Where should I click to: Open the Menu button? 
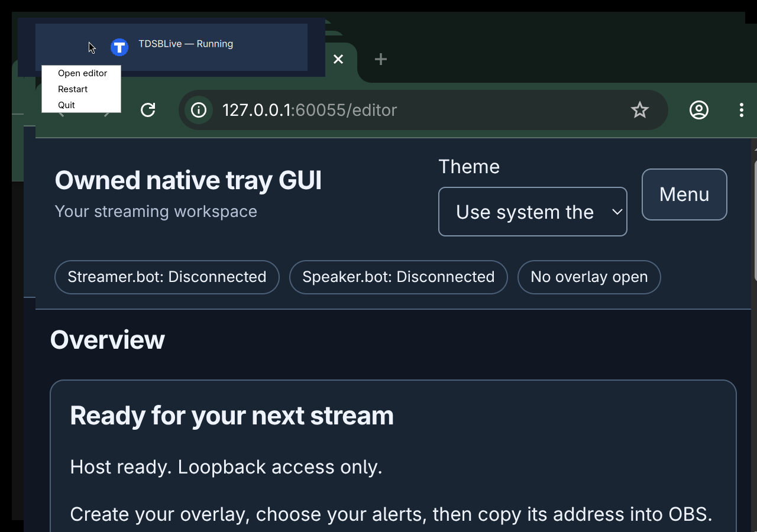[x=684, y=194]
